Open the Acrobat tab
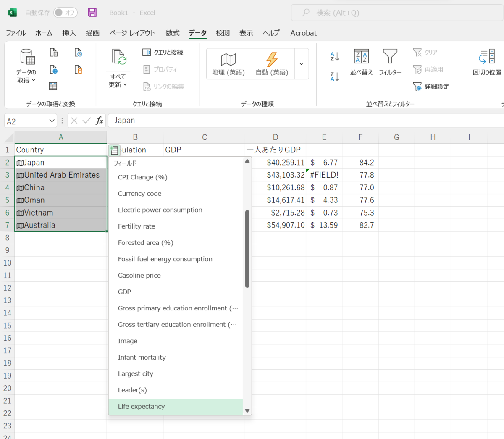 coord(303,33)
